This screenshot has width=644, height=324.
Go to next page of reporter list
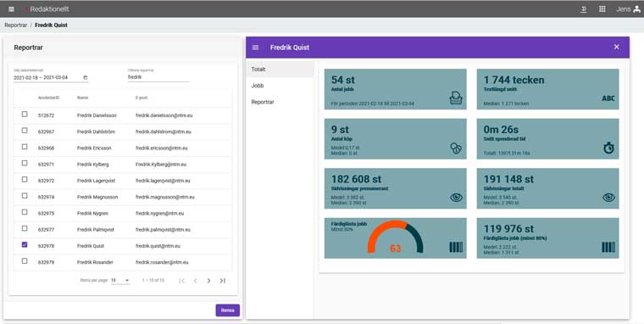(208, 281)
